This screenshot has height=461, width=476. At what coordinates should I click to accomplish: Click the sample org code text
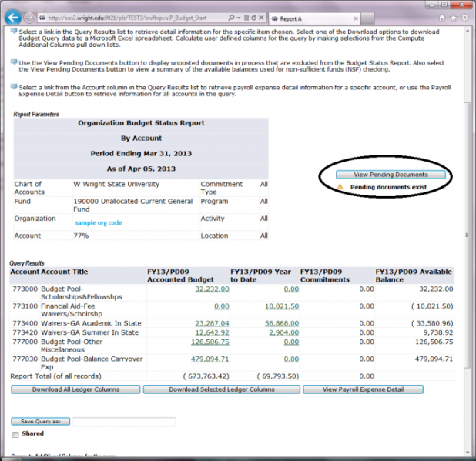tap(99, 222)
